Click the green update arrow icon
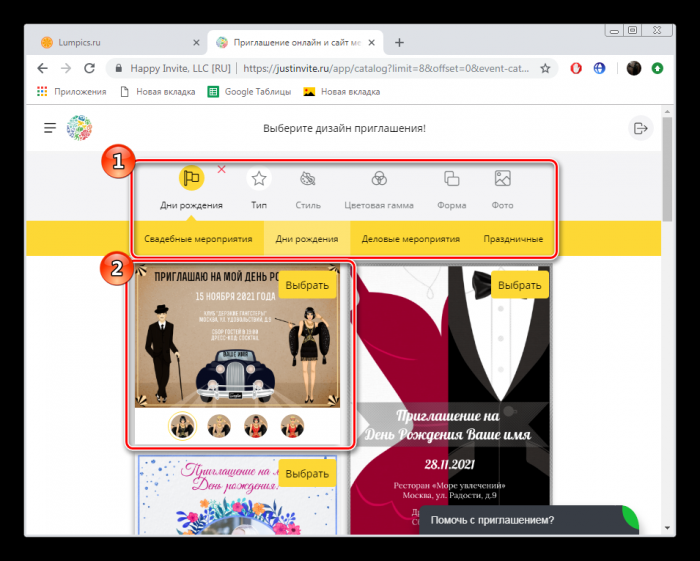 click(x=657, y=68)
